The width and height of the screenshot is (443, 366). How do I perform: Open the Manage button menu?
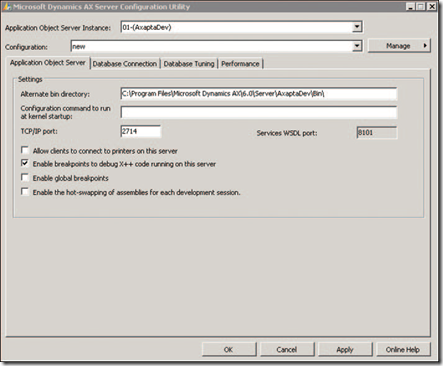point(399,46)
